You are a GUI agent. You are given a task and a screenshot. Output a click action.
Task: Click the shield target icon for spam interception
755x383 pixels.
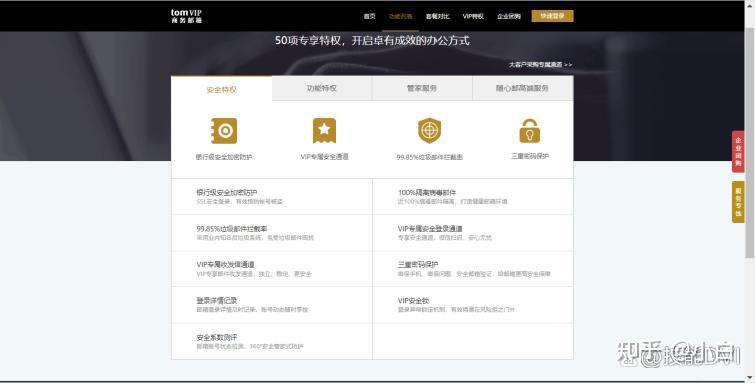(x=430, y=131)
